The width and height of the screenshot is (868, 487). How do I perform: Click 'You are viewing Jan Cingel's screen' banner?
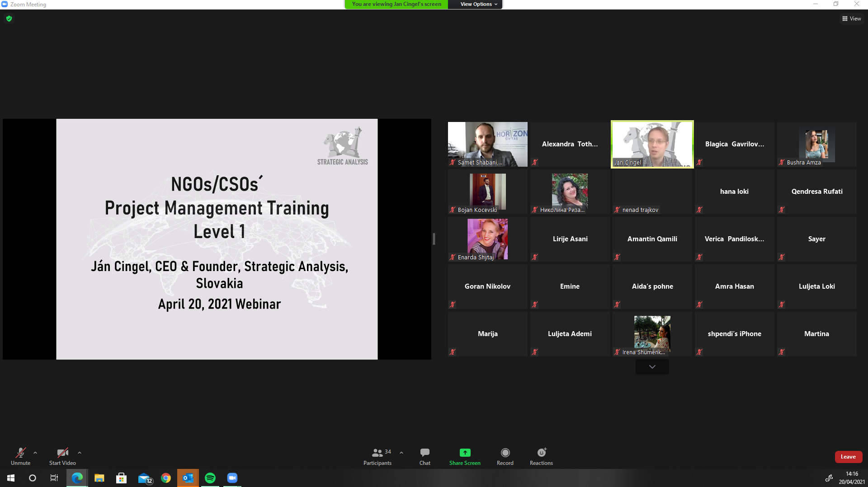tap(396, 4)
